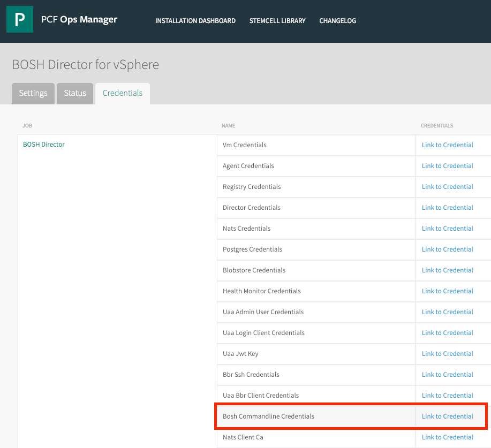Reveal the Director Credentials
This screenshot has height=448, width=491.
coord(447,207)
